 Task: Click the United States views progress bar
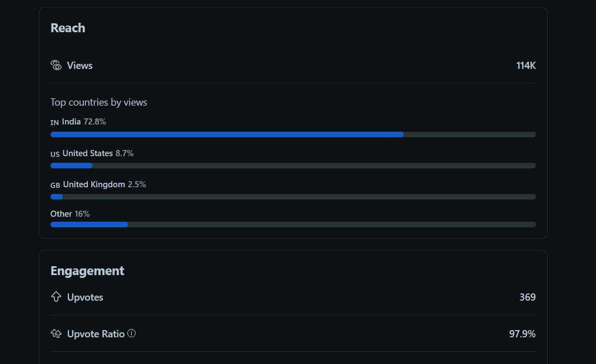(293, 166)
